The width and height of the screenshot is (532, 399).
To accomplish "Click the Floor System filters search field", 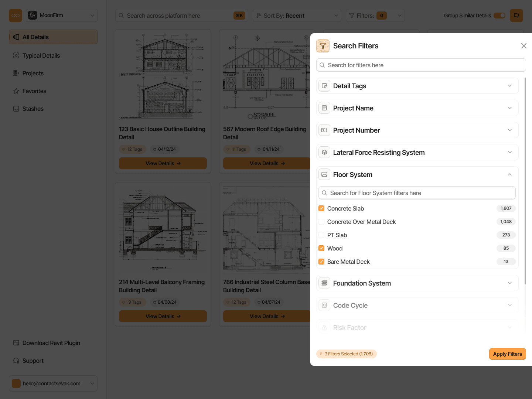I will (417, 193).
